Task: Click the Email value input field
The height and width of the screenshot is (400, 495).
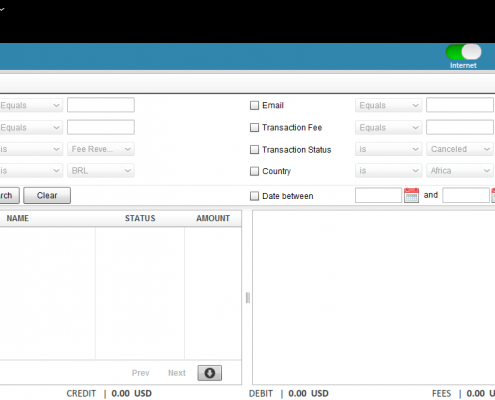Action: [x=460, y=105]
